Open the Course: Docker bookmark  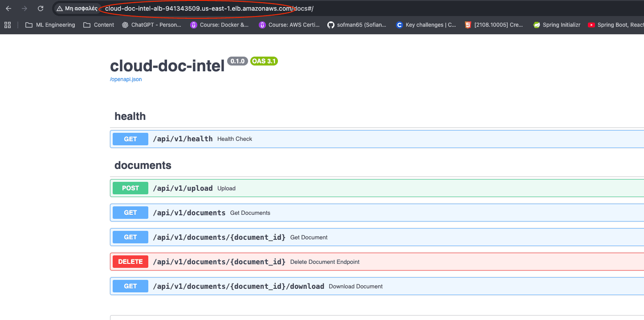click(219, 25)
